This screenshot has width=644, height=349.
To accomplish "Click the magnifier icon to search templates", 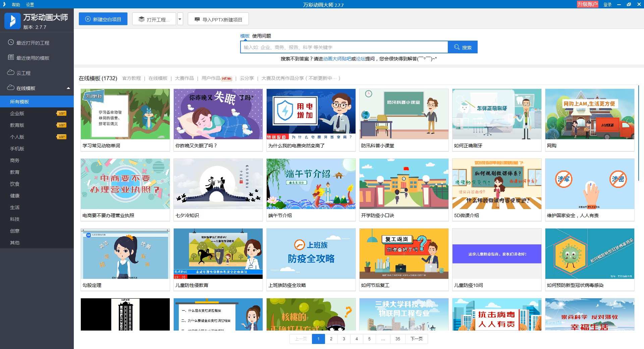I will click(x=456, y=47).
